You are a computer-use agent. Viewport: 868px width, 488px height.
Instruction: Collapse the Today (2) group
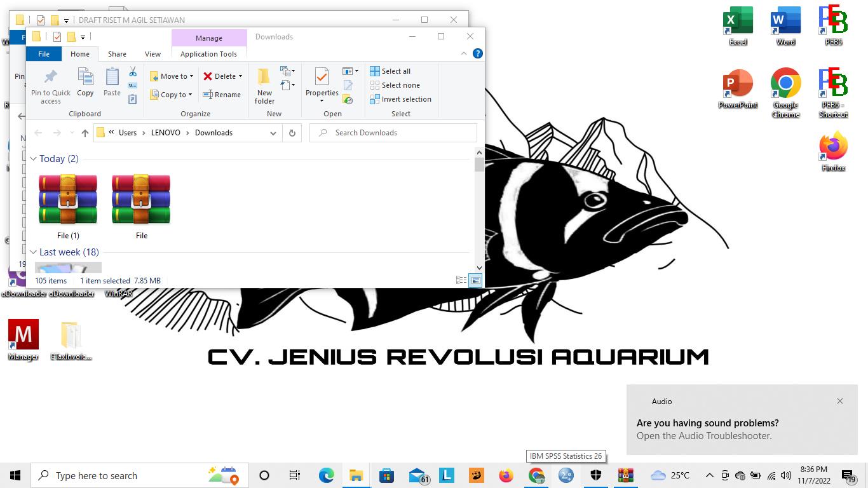coord(33,159)
